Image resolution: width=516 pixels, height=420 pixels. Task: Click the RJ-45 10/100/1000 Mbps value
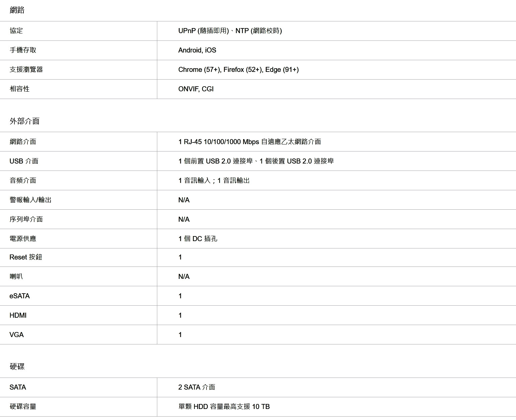click(249, 142)
